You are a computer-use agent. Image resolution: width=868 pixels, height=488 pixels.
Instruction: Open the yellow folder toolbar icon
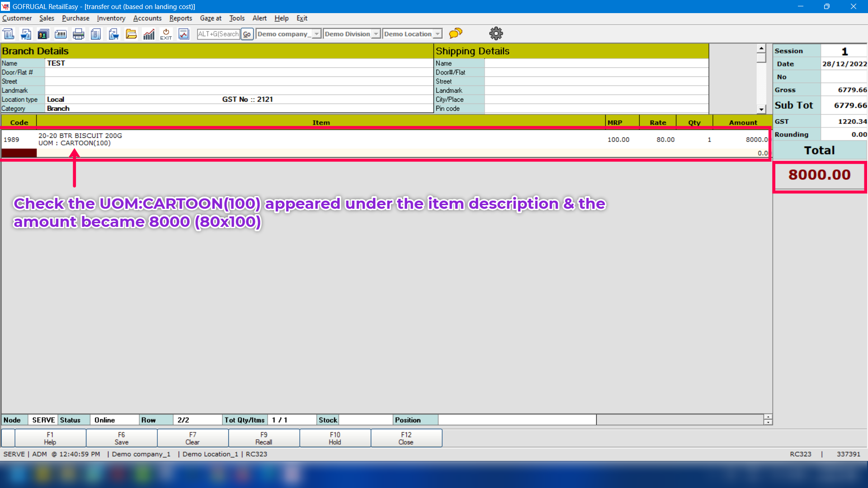tap(131, 34)
